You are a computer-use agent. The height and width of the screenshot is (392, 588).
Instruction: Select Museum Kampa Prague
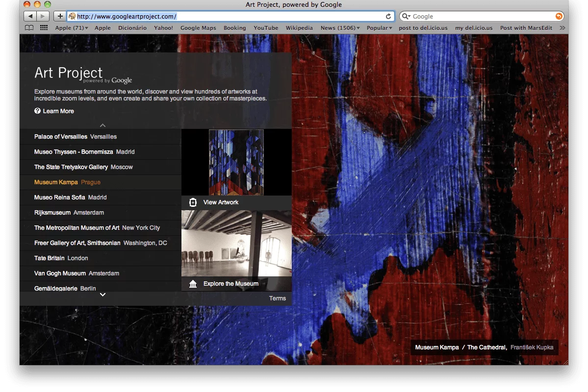coord(101,182)
